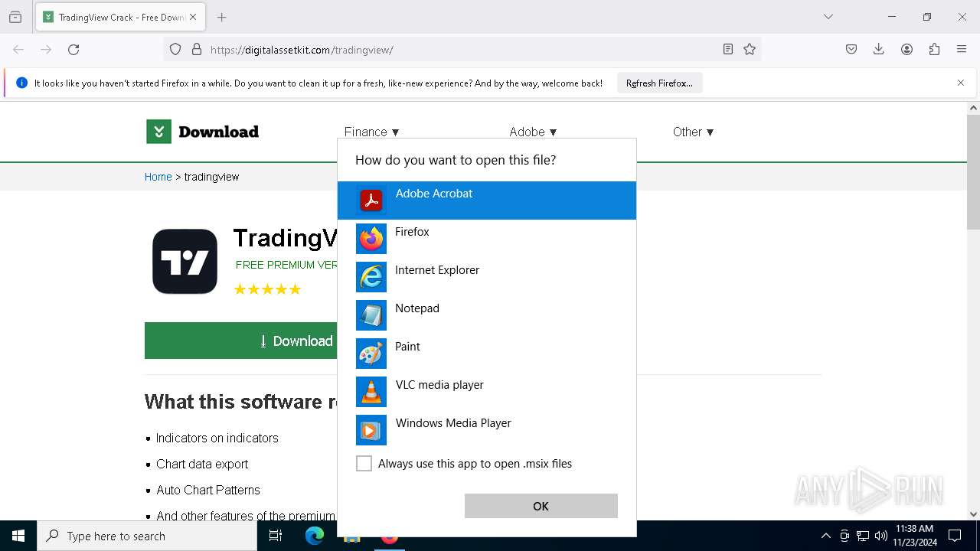980x551 pixels.
Task: Expand the Finance menu
Action: pyautogui.click(x=372, y=132)
